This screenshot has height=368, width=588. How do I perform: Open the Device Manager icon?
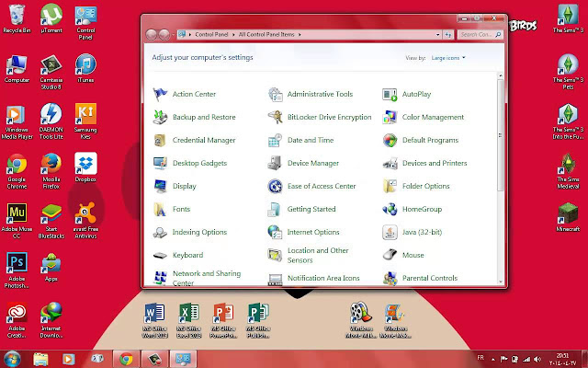[276, 163]
